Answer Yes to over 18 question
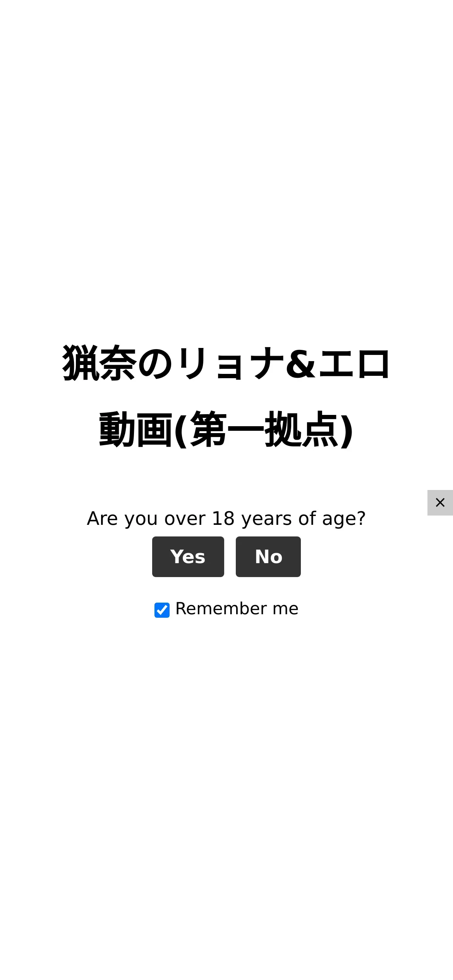Viewport: 453px width, 980px height. tap(188, 557)
